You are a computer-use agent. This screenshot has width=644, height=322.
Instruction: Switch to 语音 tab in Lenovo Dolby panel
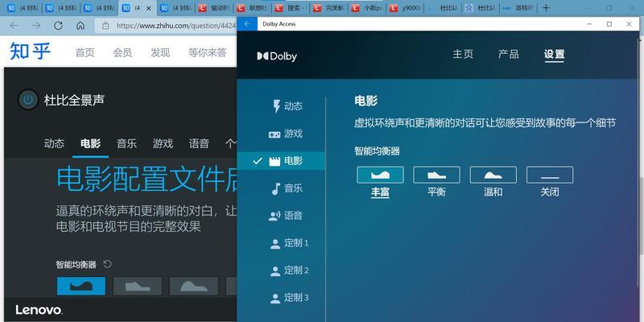[x=199, y=143]
